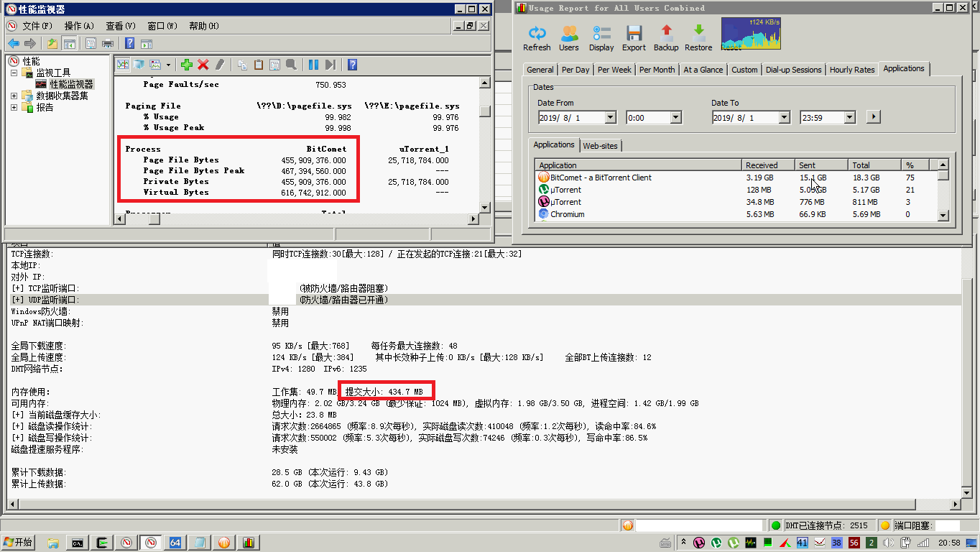Image resolution: width=980 pixels, height=552 pixels.
Task: Click the monitor Properties icon
Action: point(274,65)
